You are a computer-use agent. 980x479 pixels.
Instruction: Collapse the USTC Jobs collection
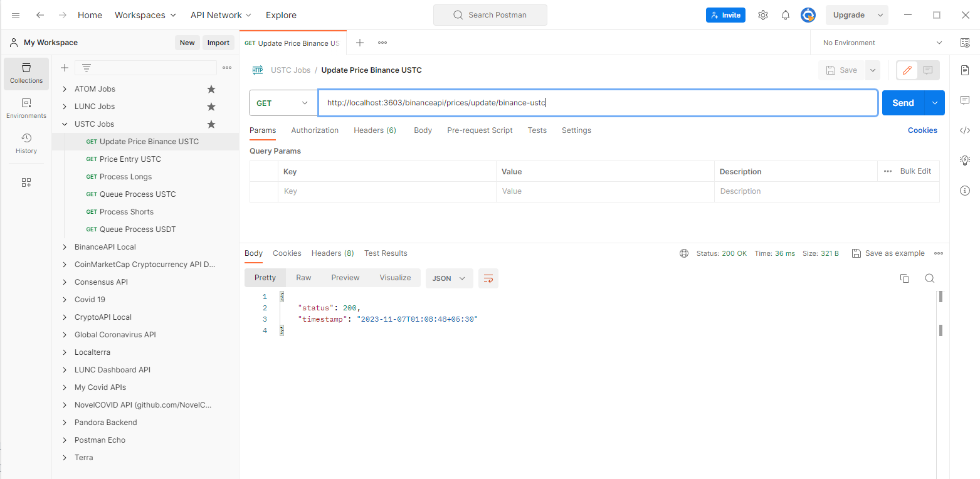[x=65, y=124]
